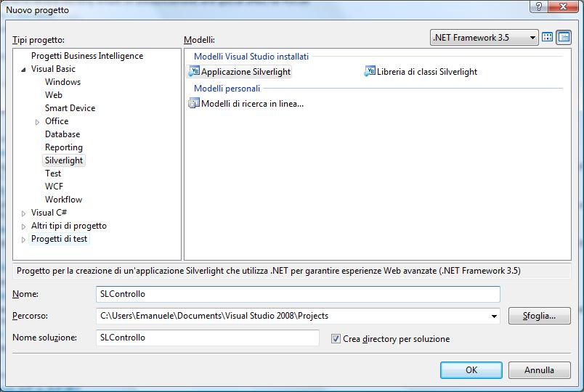This screenshot has height=392, width=584.
Task: Expand the Visual C# node
Action: coord(23,213)
